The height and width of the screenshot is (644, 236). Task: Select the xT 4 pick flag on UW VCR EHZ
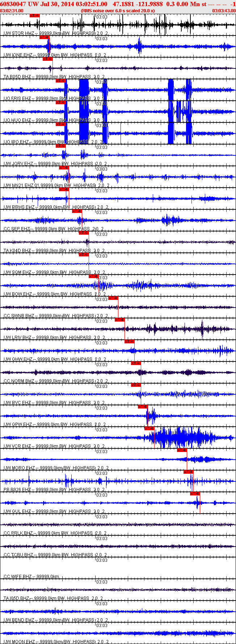149,428
